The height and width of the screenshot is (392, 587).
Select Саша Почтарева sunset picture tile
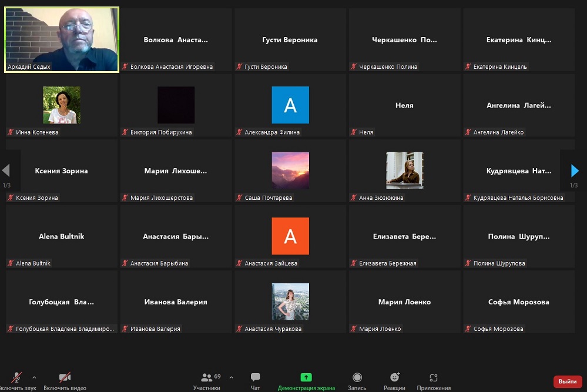click(x=290, y=170)
